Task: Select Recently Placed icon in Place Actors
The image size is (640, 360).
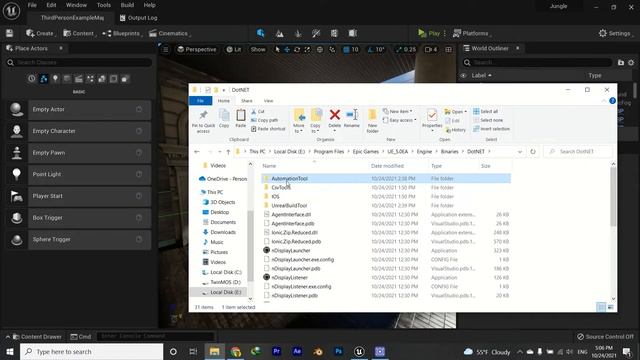Action: coord(31,78)
